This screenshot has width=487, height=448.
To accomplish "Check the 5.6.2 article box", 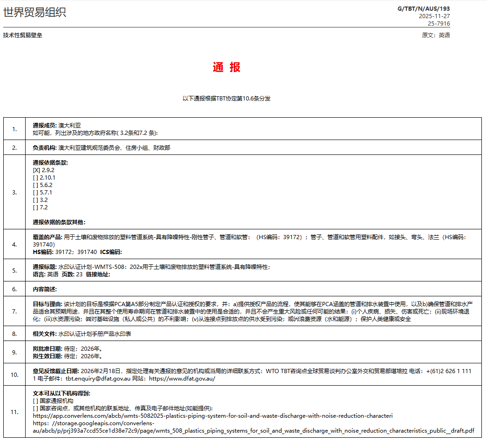I will pos(36,185).
